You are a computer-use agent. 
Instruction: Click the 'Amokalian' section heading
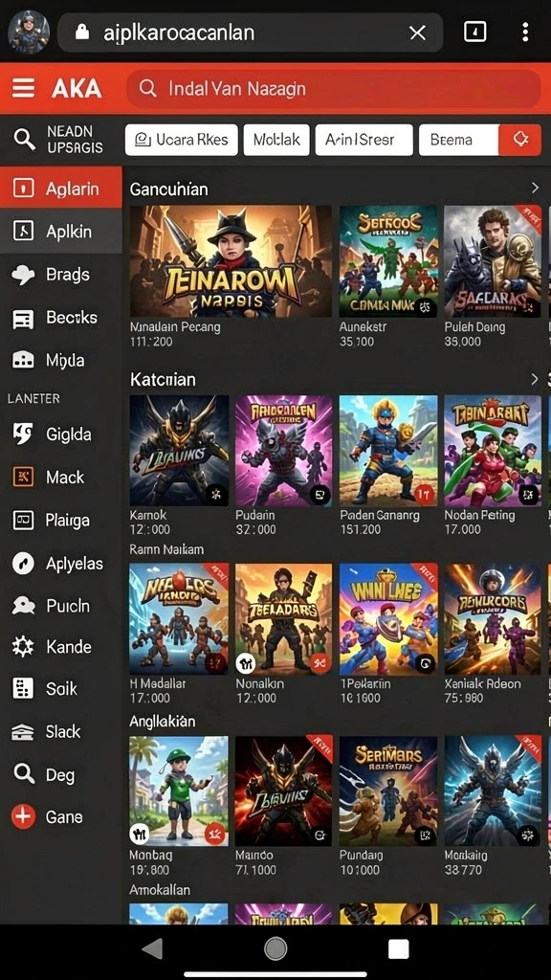pos(160,889)
